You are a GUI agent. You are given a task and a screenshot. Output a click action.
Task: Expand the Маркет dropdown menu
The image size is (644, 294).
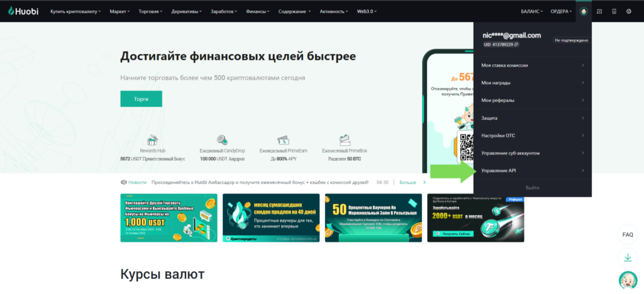click(119, 11)
